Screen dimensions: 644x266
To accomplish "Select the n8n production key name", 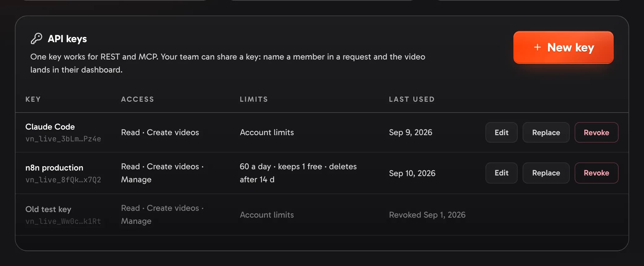I will point(54,168).
